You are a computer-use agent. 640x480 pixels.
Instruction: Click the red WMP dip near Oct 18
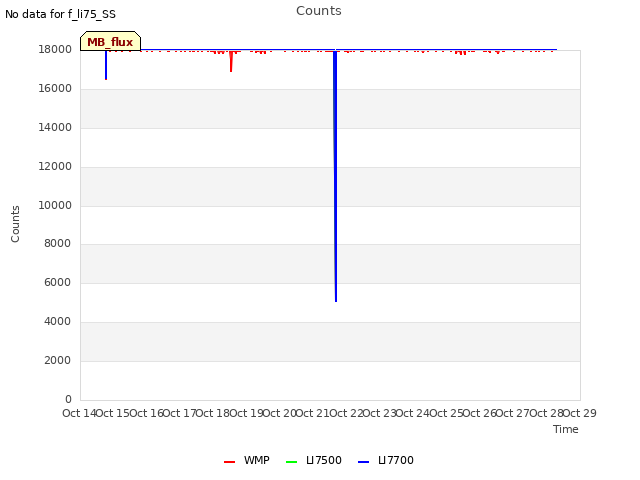pos(231,61)
